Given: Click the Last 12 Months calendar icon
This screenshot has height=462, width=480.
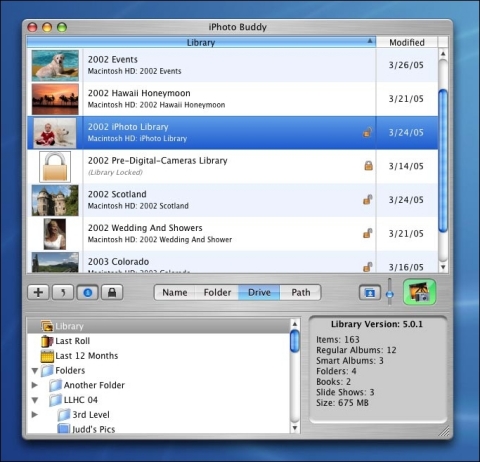Looking at the screenshot, I should pyautogui.click(x=47, y=356).
